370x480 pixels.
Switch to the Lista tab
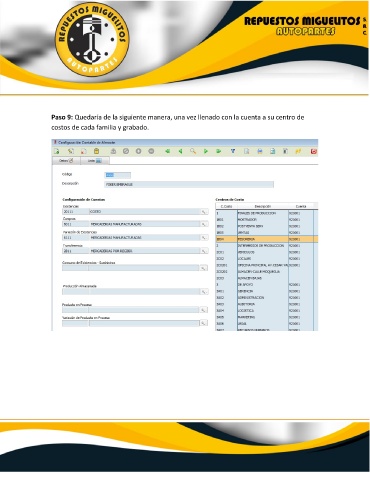[x=95, y=161]
